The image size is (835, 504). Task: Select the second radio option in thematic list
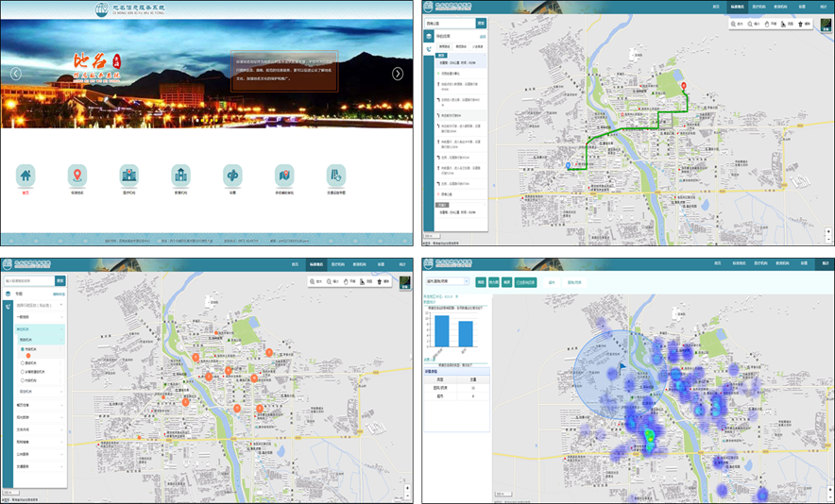click(23, 363)
